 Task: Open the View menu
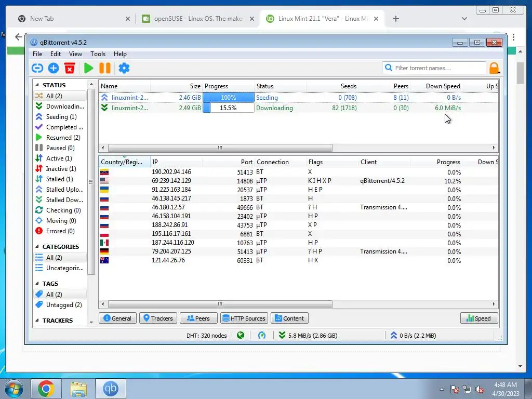point(75,54)
